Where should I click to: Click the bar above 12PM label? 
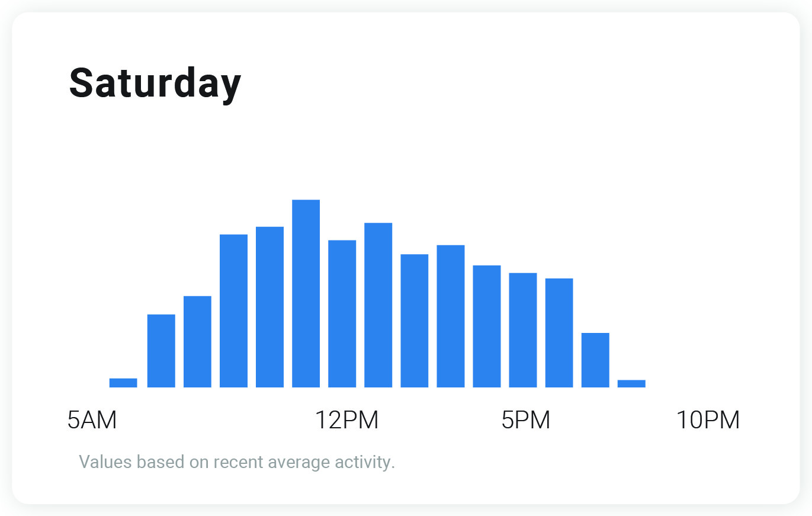342,314
